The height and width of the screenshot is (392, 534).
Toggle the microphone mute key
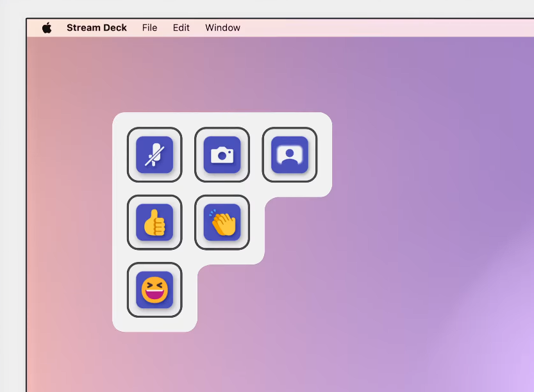point(154,155)
